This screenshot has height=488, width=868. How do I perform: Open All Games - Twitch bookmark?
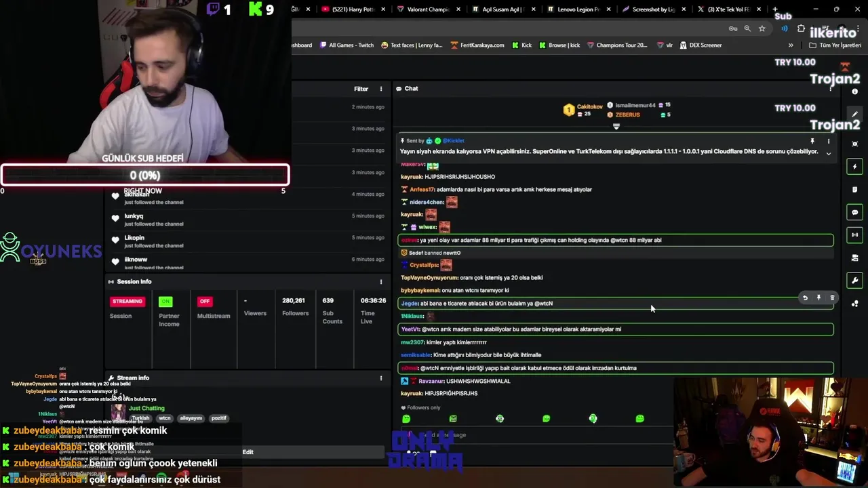[x=346, y=45]
